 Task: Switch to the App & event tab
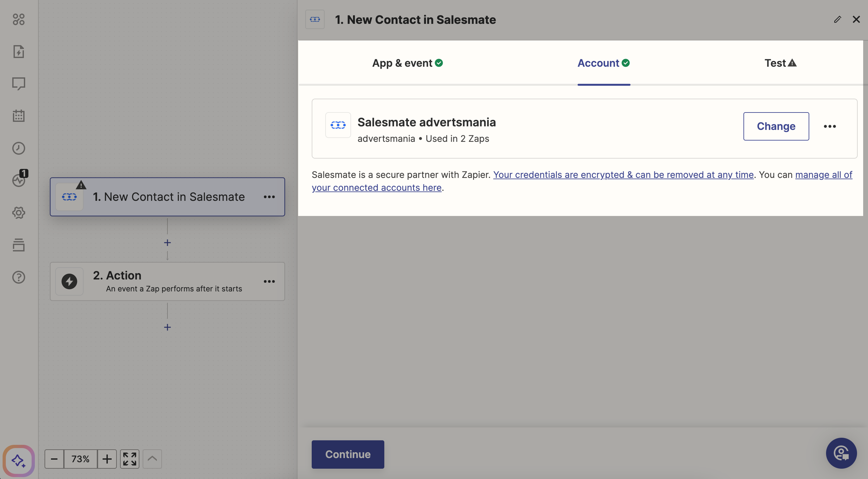408,63
